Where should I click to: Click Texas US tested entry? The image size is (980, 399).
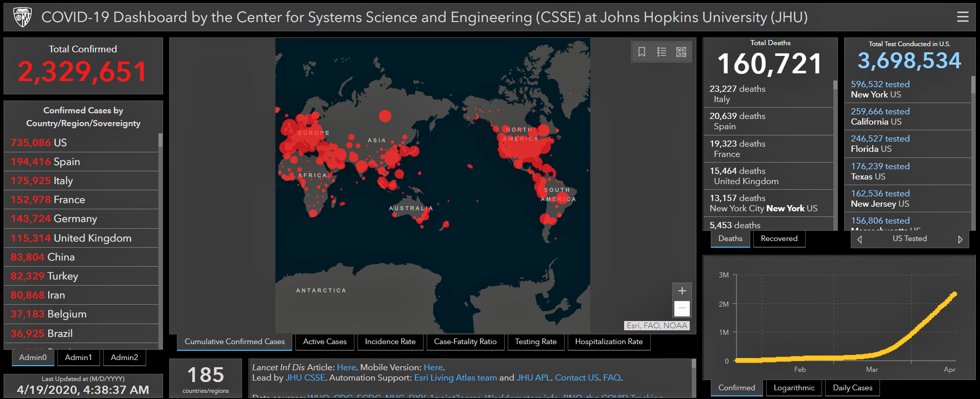click(908, 171)
